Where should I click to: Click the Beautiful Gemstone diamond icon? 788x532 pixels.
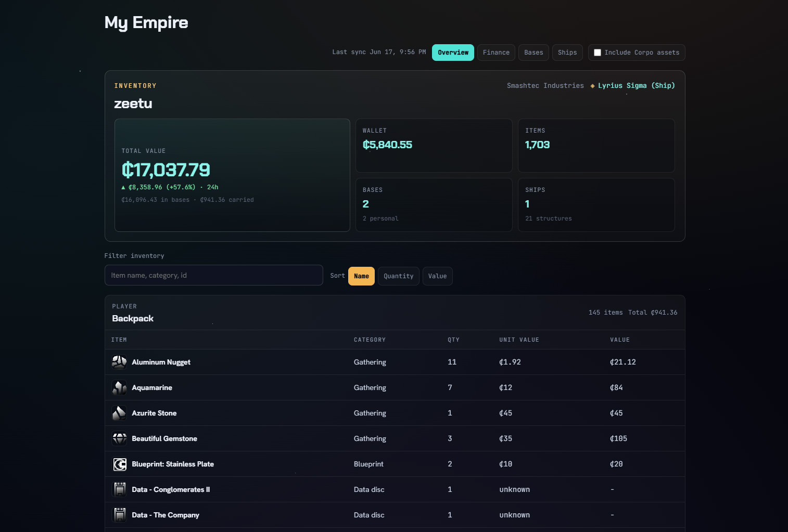119,438
